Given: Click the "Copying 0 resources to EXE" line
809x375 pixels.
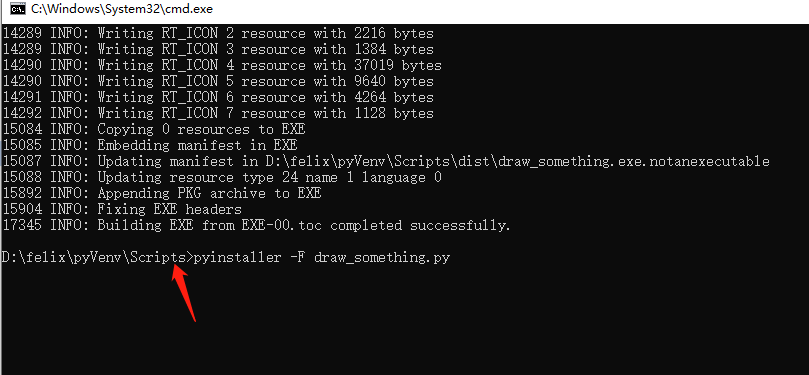Looking at the screenshot, I should tap(154, 129).
